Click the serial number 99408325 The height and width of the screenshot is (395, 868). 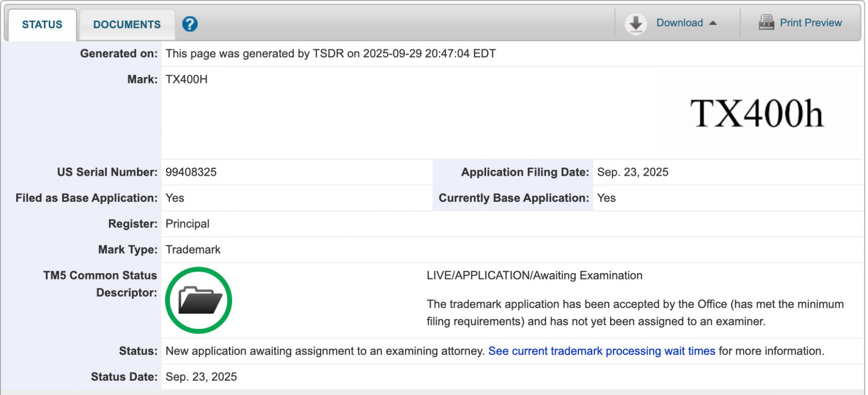point(191,172)
